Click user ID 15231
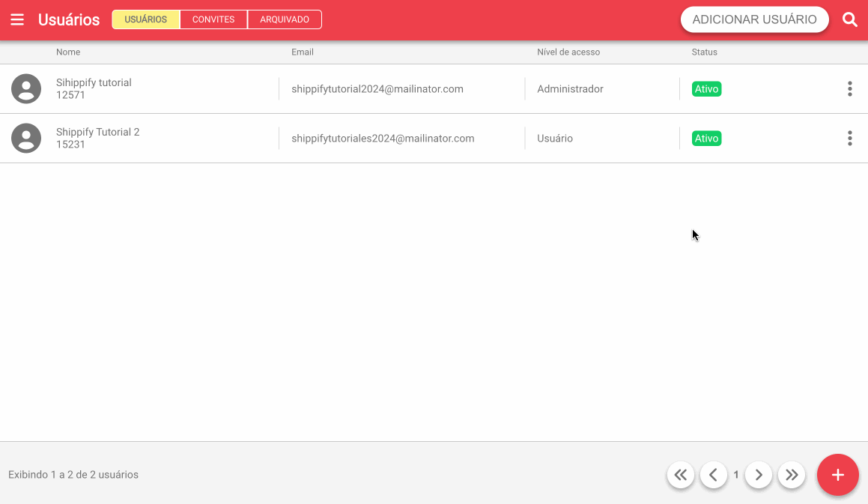Viewport: 868px width, 504px height. [70, 144]
